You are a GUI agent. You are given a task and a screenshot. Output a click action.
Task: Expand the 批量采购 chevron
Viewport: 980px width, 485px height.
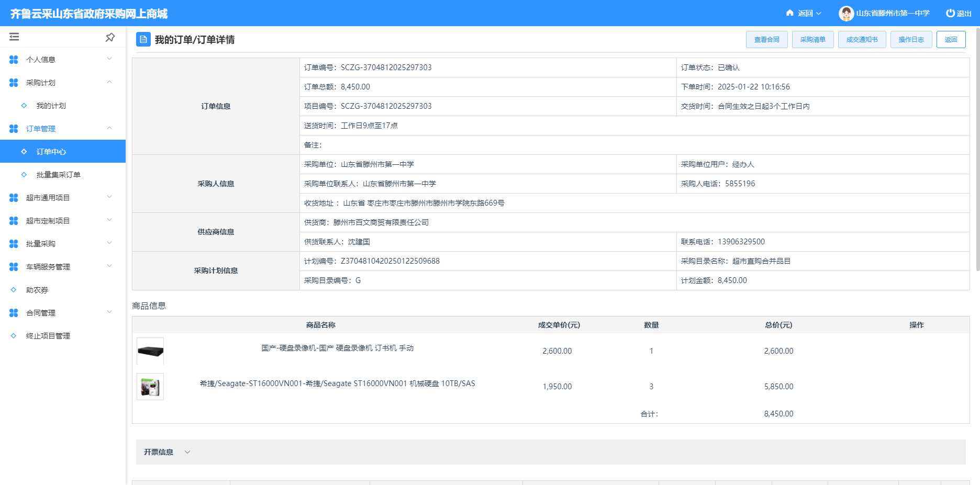pos(109,243)
